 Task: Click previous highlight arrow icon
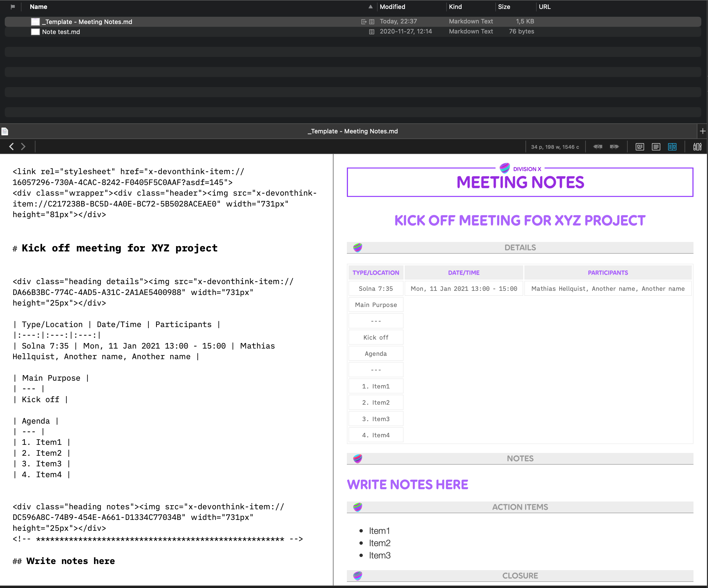597,147
